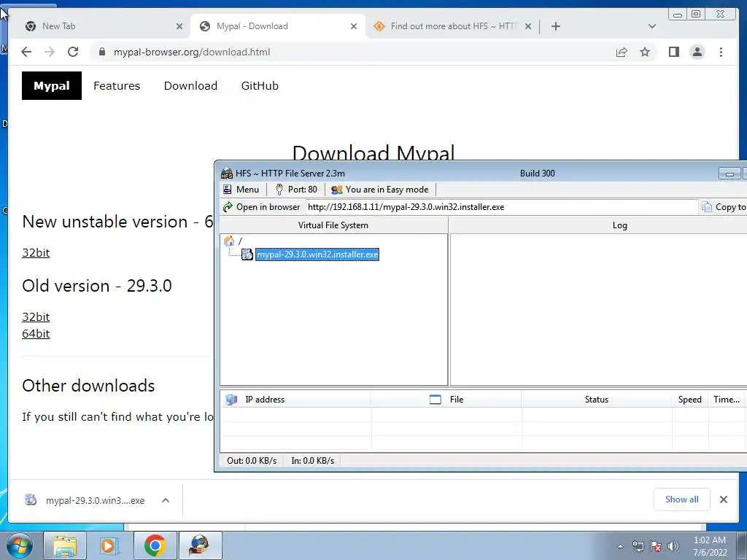Click HFS URL address field
This screenshot has height=560, width=747.
coord(501,207)
